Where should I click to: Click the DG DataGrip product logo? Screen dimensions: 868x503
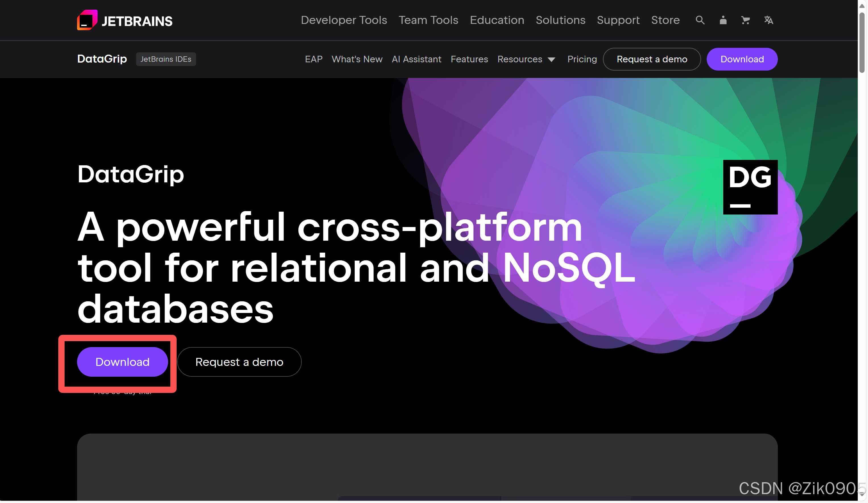750,187
